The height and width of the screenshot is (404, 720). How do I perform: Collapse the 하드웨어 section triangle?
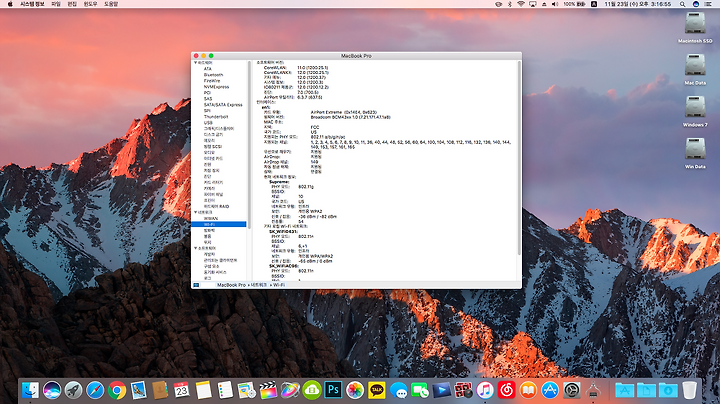[x=196, y=62]
